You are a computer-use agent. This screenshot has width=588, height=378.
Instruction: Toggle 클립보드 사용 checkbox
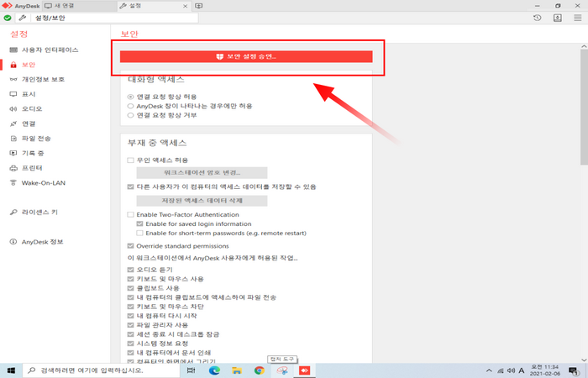(x=130, y=288)
